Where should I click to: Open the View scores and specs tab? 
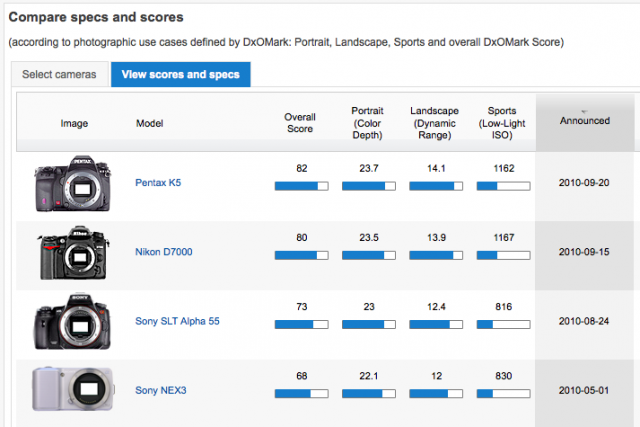pos(180,74)
